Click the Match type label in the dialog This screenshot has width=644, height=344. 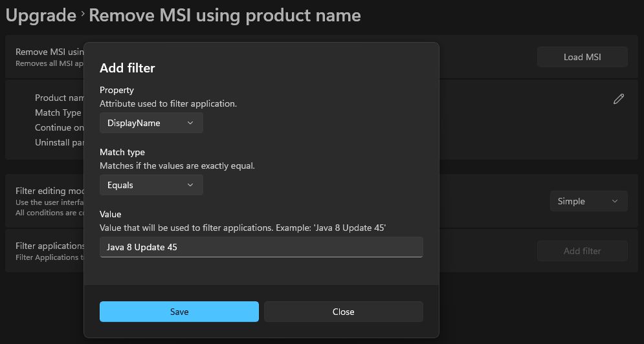point(122,152)
